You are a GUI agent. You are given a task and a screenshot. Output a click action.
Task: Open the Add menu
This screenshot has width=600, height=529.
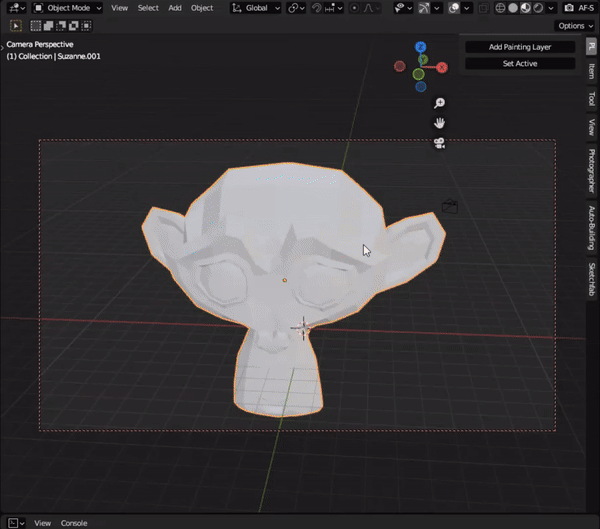point(175,8)
